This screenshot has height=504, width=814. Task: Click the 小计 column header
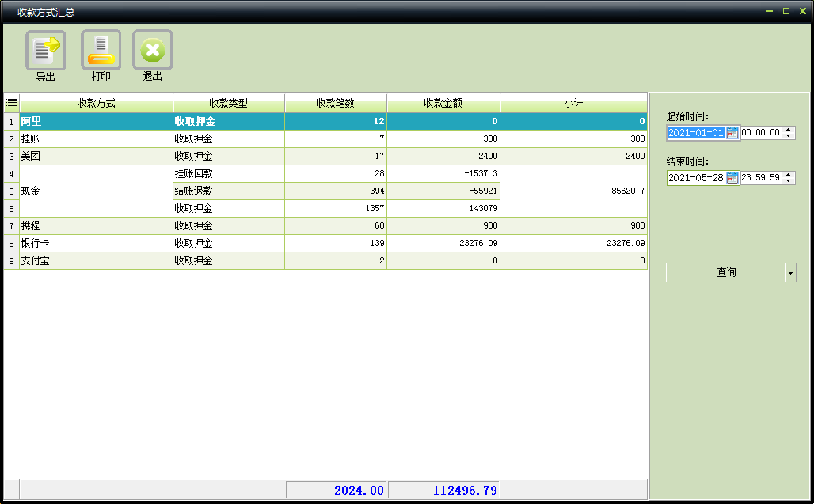pos(573,103)
